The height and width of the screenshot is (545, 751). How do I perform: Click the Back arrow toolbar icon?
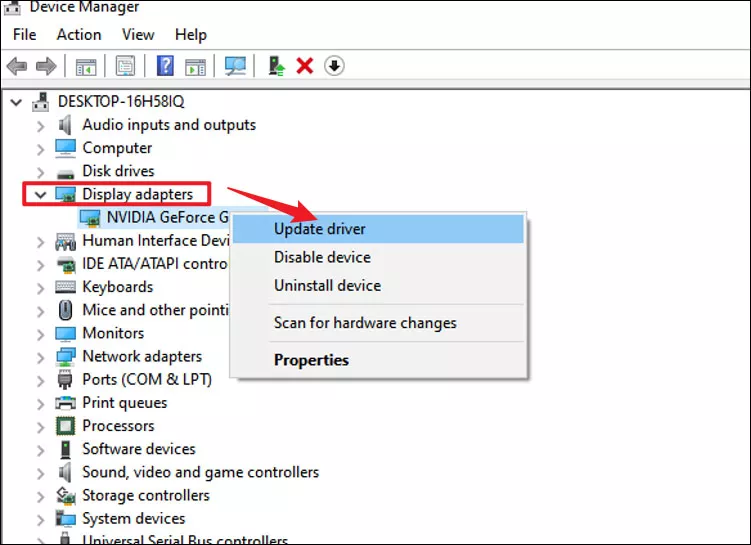pyautogui.click(x=17, y=66)
